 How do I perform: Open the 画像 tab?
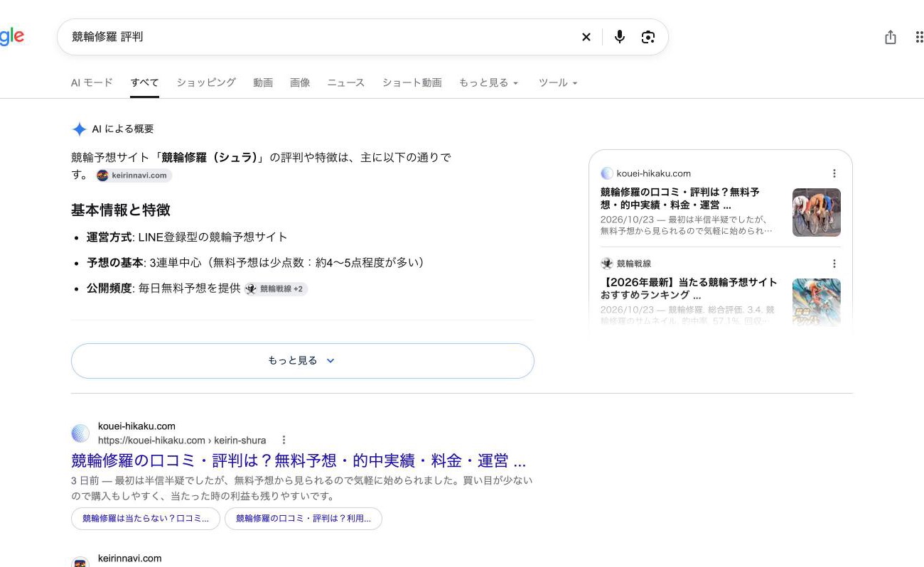pyautogui.click(x=300, y=82)
